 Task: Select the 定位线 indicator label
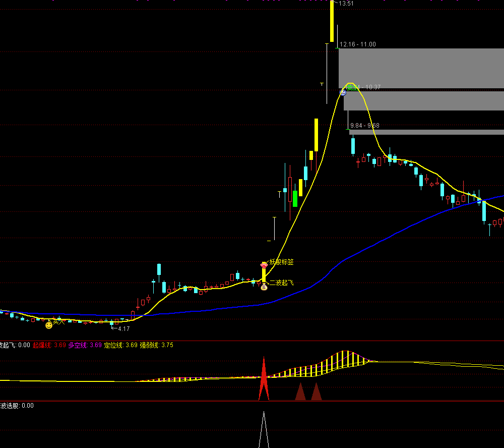pyautogui.click(x=113, y=345)
